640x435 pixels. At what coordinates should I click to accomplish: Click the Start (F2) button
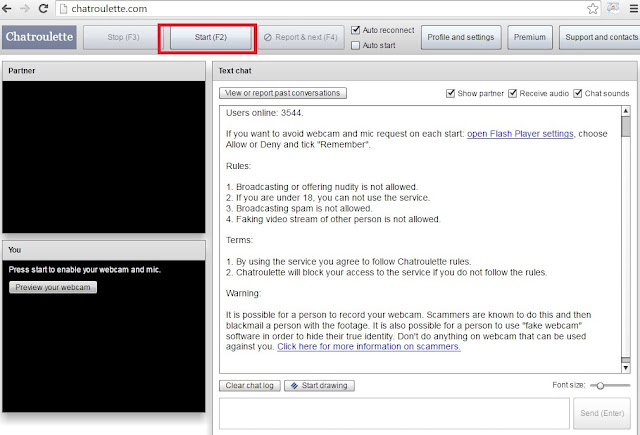click(x=211, y=37)
